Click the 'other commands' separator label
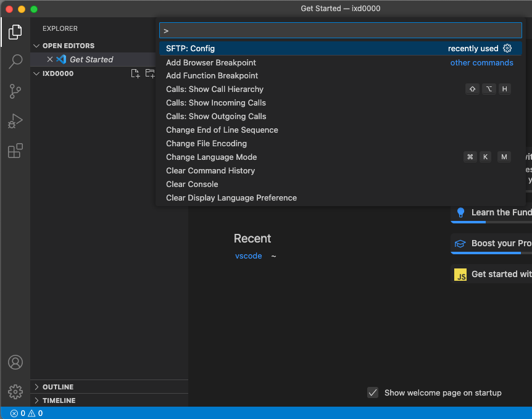 pyautogui.click(x=481, y=63)
